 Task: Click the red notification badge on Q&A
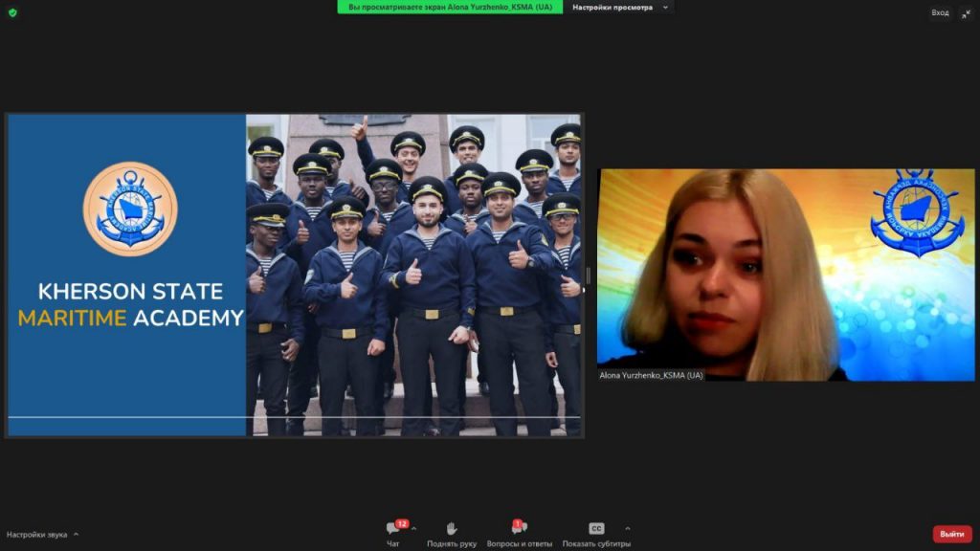(518, 523)
